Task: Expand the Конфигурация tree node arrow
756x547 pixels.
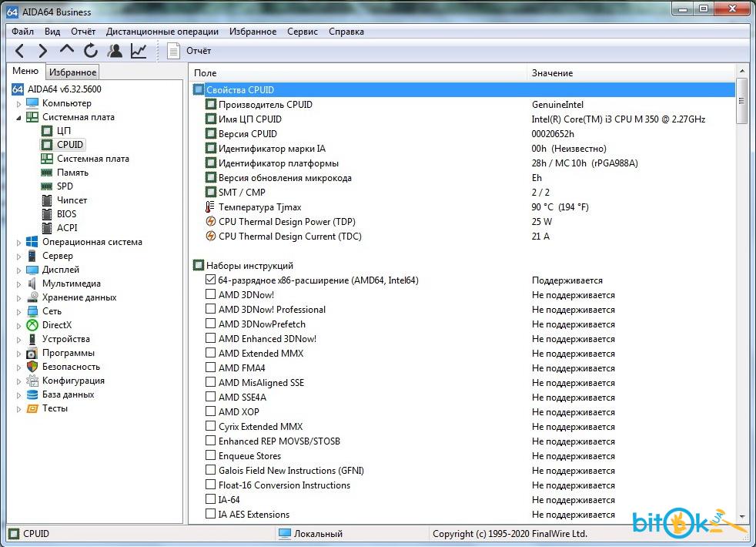Action: pos(18,381)
